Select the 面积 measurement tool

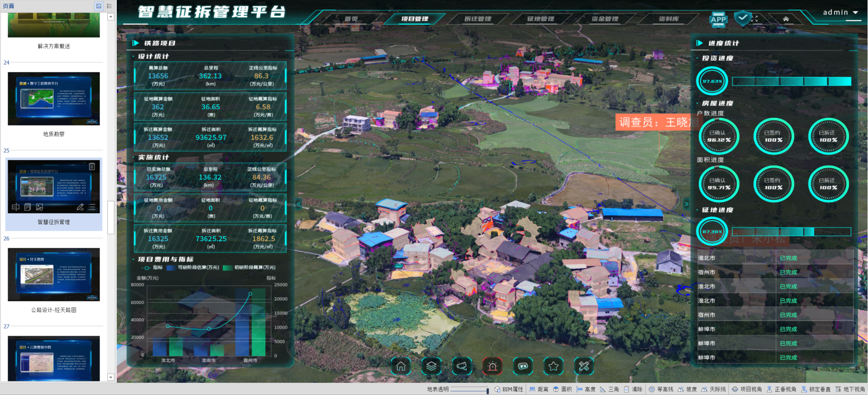[x=563, y=389]
